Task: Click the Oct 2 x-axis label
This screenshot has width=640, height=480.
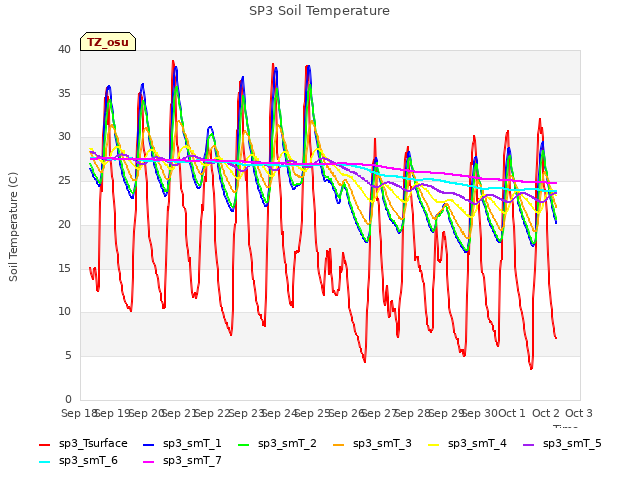Action: (546, 413)
